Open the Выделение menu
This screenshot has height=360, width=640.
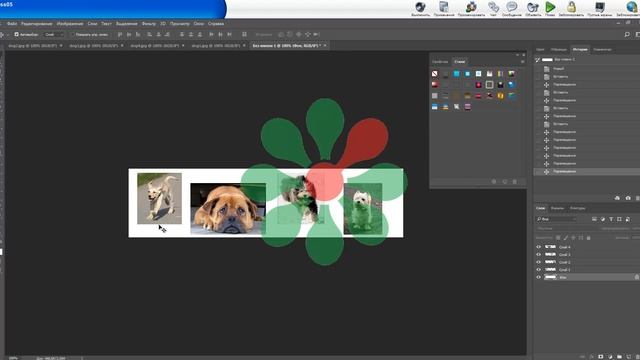(x=127, y=24)
